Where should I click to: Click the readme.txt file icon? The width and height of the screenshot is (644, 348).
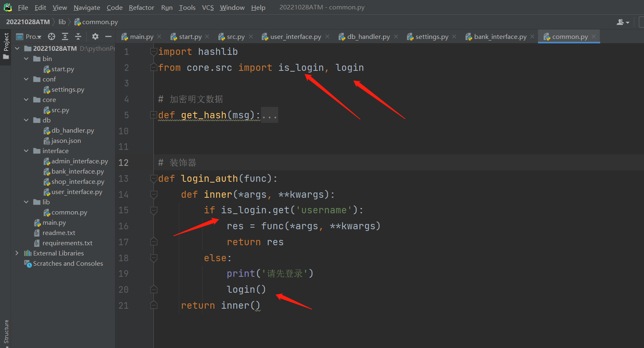click(37, 233)
